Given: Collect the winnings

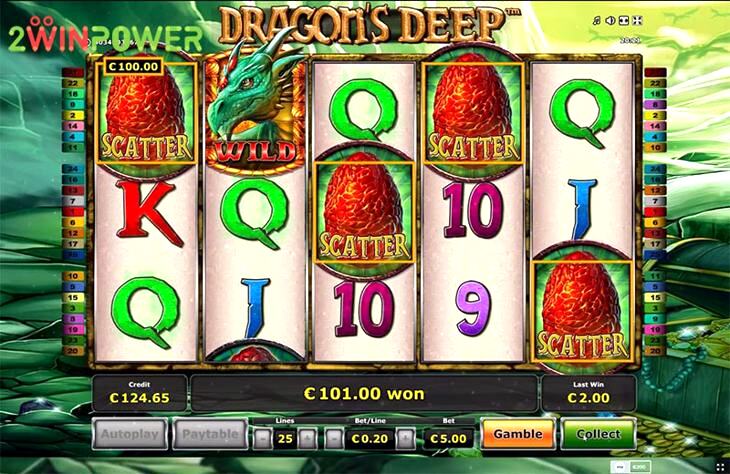Looking at the screenshot, I should coord(598,434).
